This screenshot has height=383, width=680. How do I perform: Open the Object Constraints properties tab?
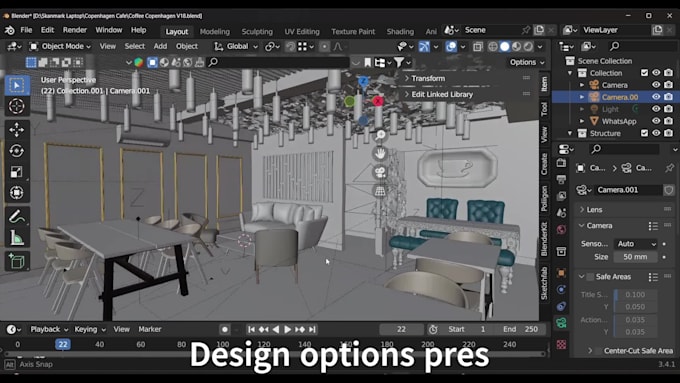tap(561, 306)
